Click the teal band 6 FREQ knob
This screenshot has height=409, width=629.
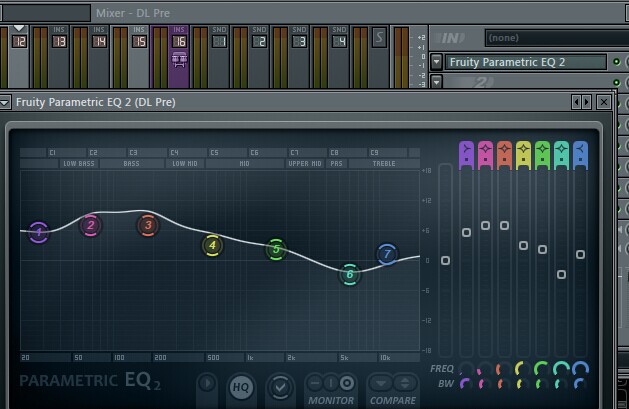click(561, 369)
